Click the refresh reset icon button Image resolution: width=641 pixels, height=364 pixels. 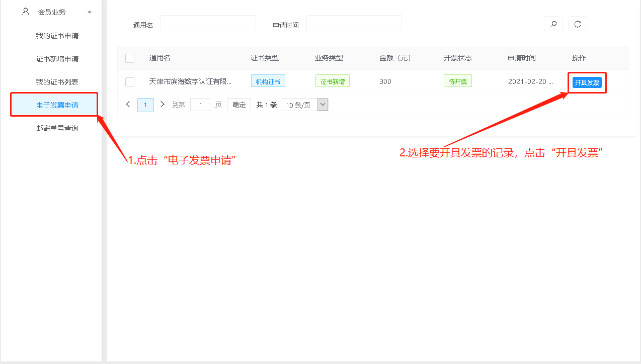coord(577,24)
